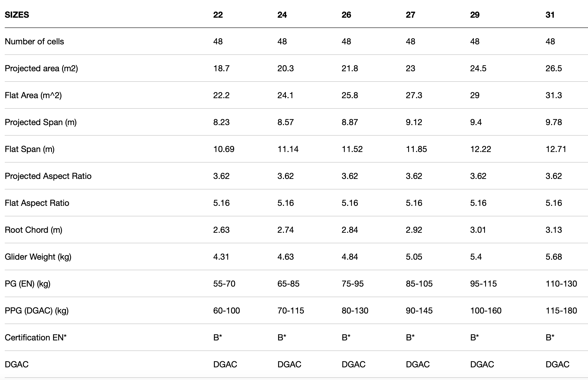Viewport: 588px width, 380px height.
Task: Click the DGAC row label
Action: click(x=17, y=364)
